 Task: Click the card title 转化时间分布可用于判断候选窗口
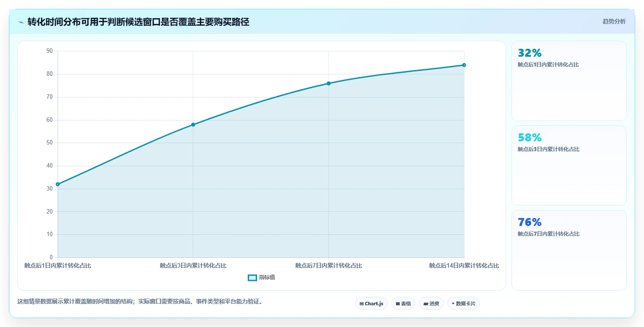(138, 22)
